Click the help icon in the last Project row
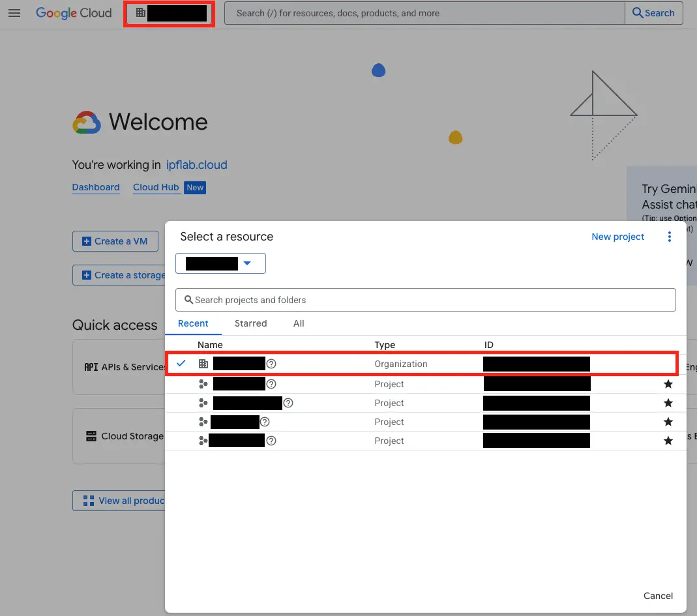The height and width of the screenshot is (616, 697). (x=271, y=441)
